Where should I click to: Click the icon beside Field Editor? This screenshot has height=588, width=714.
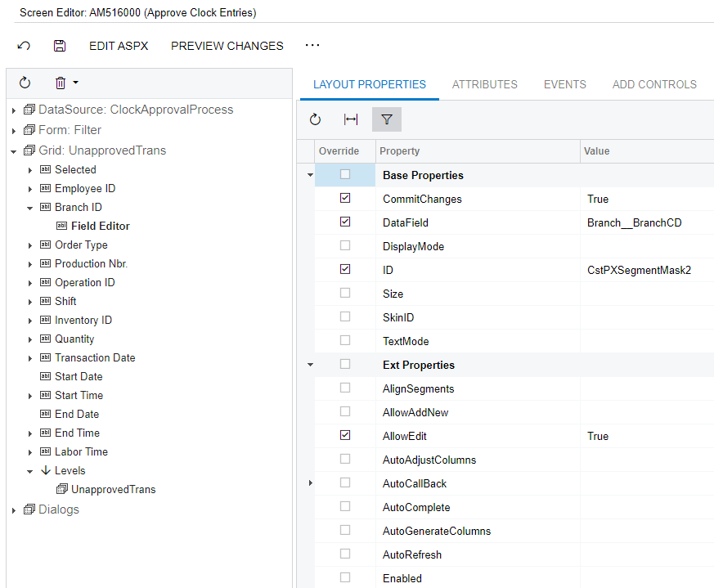pos(61,226)
